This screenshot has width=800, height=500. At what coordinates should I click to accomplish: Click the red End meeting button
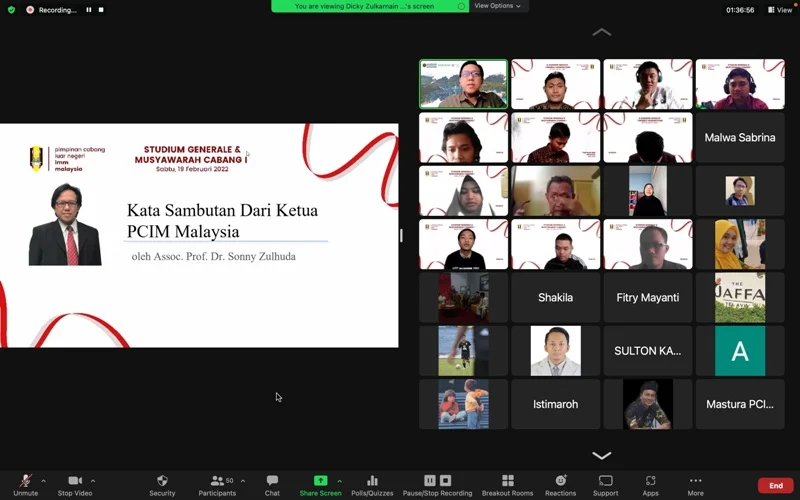[776, 485]
